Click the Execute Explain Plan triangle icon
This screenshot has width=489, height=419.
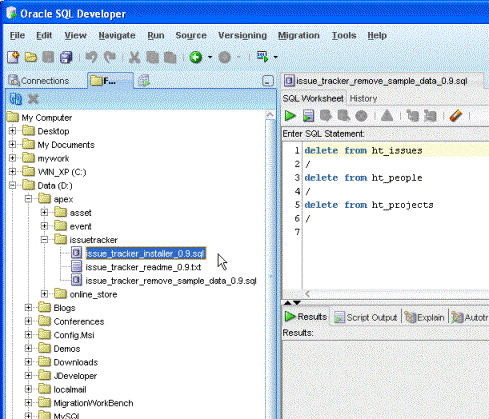tap(387, 116)
